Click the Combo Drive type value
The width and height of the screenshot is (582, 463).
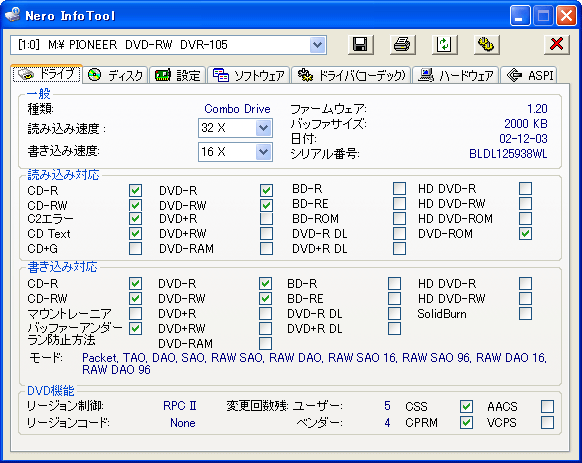coord(237,109)
